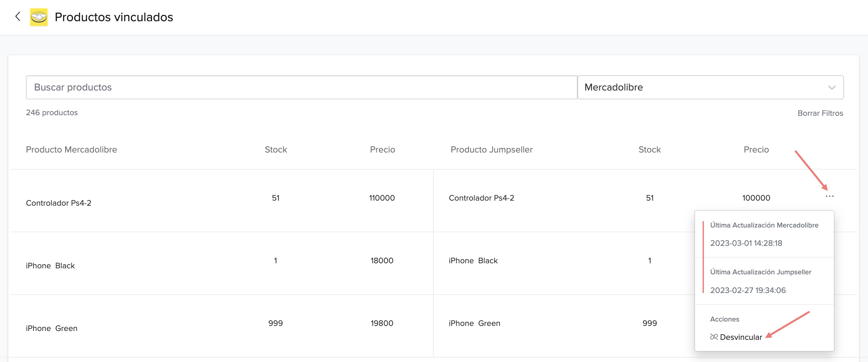The height and width of the screenshot is (362, 868).
Task: Click the Productos vinculados page title
Action: click(114, 17)
